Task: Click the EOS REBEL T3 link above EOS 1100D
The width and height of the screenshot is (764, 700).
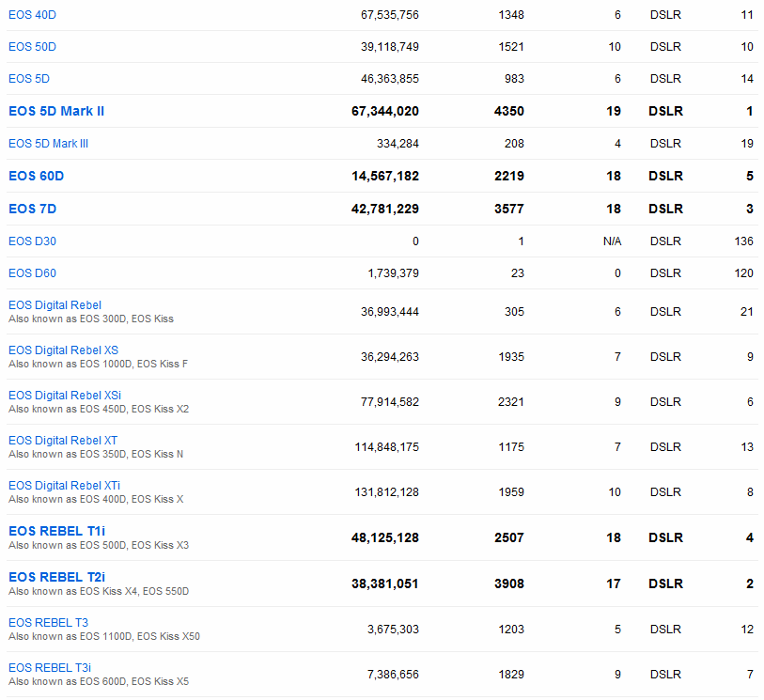Action: click(49, 623)
